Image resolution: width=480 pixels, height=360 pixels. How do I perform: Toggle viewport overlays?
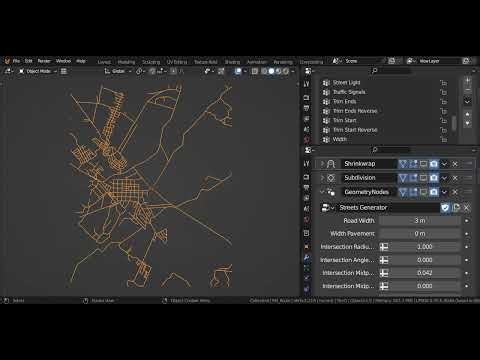click(x=238, y=71)
